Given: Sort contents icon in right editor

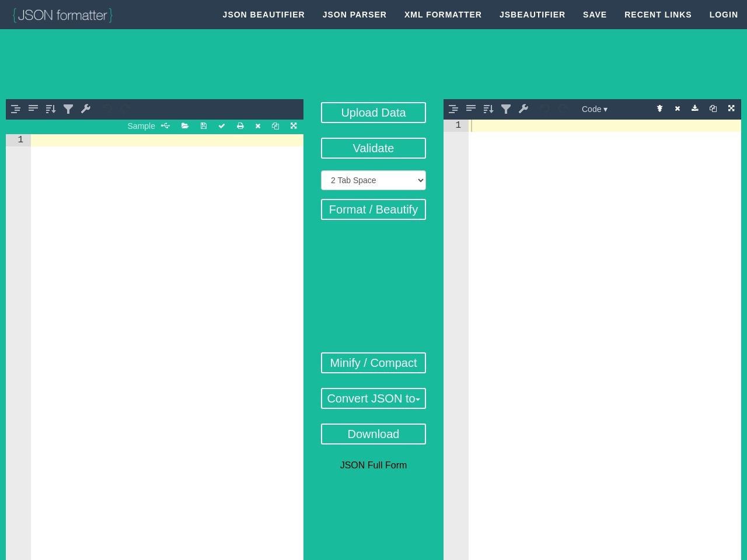Looking at the screenshot, I should [x=488, y=109].
